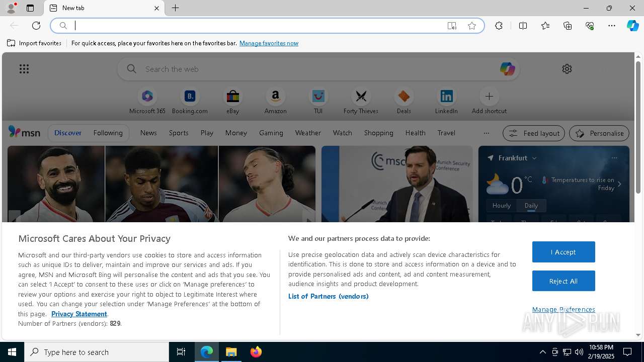Open the News section
This screenshot has width=644, height=362.
(x=148, y=133)
